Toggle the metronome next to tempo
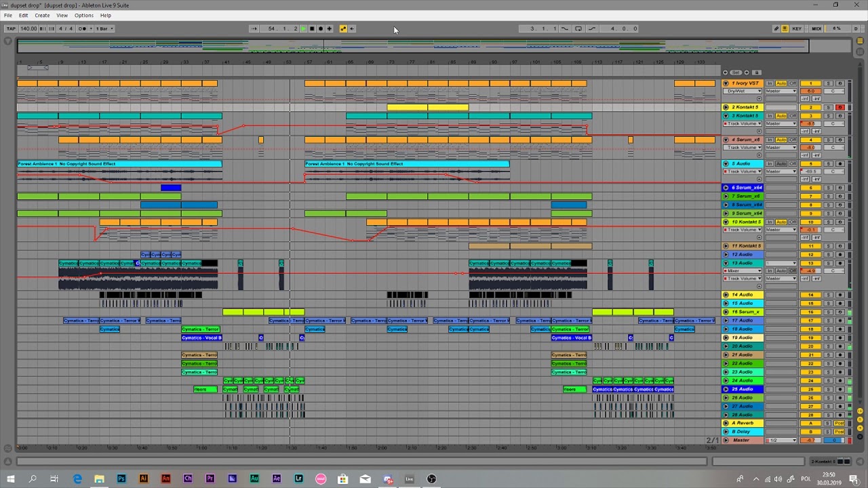This screenshot has width=868, height=488. [82, 28]
